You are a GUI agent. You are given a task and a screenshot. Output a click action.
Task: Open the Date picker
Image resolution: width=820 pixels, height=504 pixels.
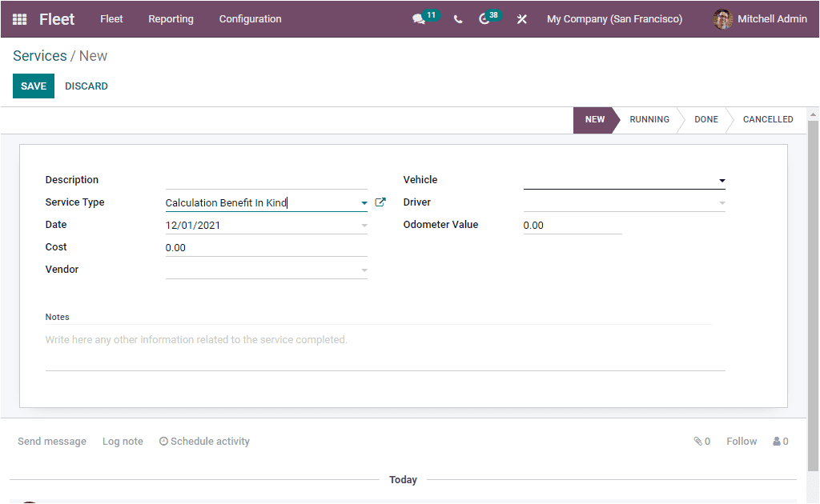click(x=364, y=225)
